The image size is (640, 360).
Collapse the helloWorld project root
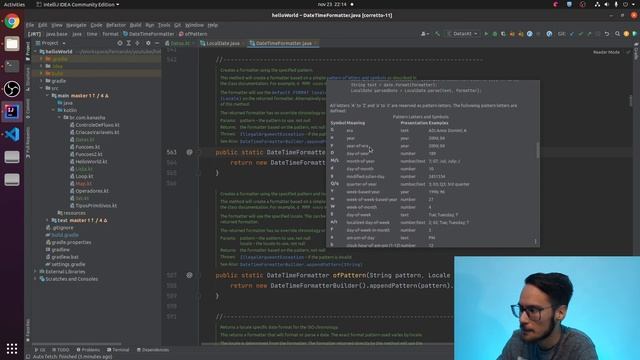pos(36,52)
